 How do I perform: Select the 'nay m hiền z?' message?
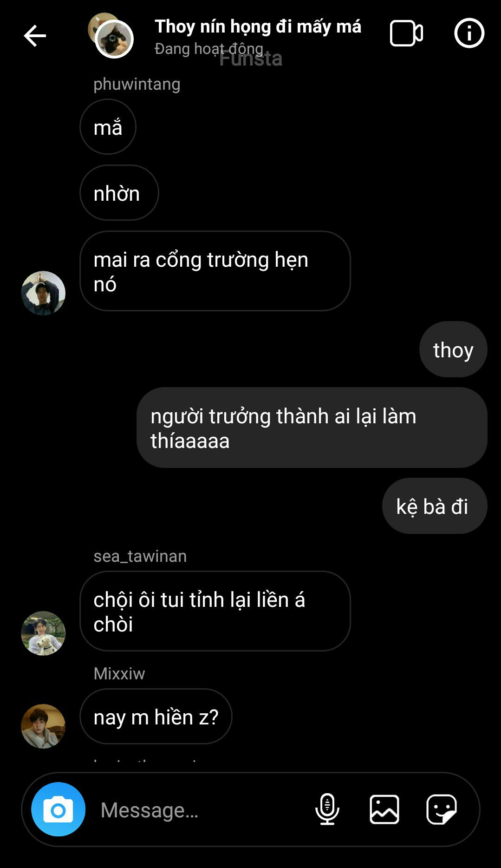click(156, 716)
